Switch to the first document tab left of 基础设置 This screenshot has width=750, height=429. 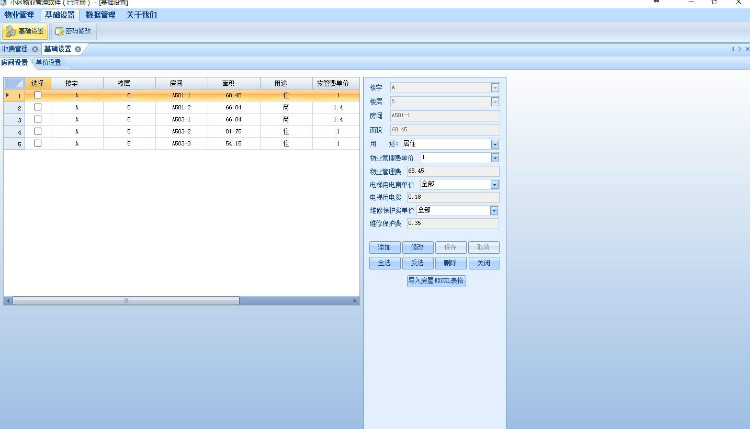15,49
